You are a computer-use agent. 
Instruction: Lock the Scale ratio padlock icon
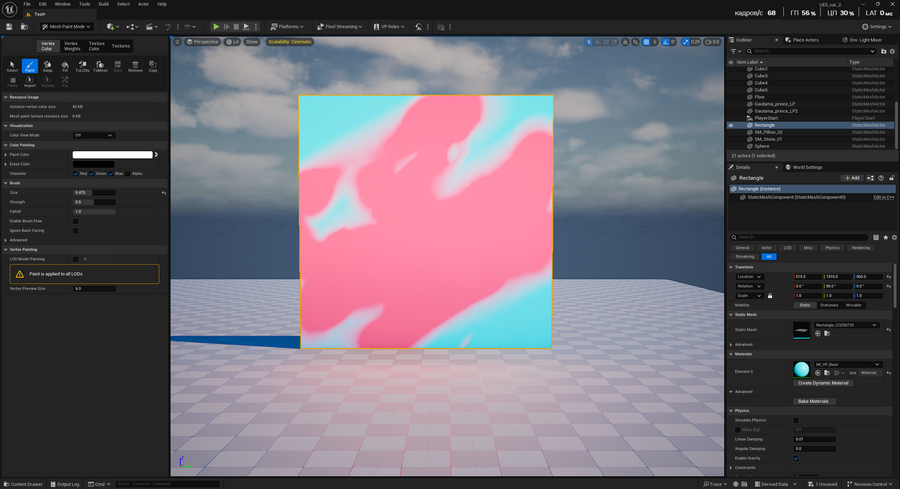(770, 296)
